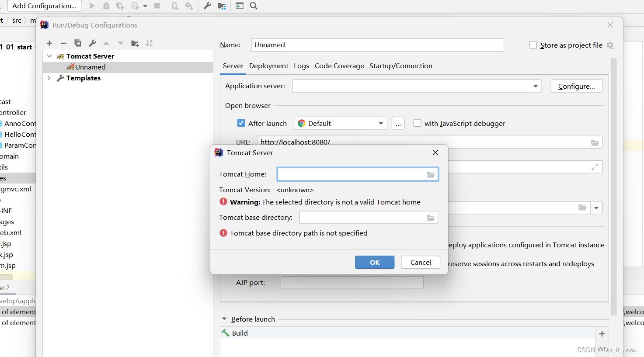Viewport: 644px width, 357px height.
Task: Click the Stop square icon in toolbar
Action: 157,6
